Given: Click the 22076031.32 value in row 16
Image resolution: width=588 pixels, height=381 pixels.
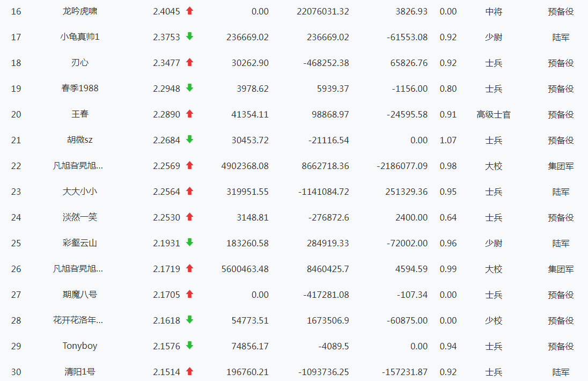Looking at the screenshot, I should click(322, 11).
